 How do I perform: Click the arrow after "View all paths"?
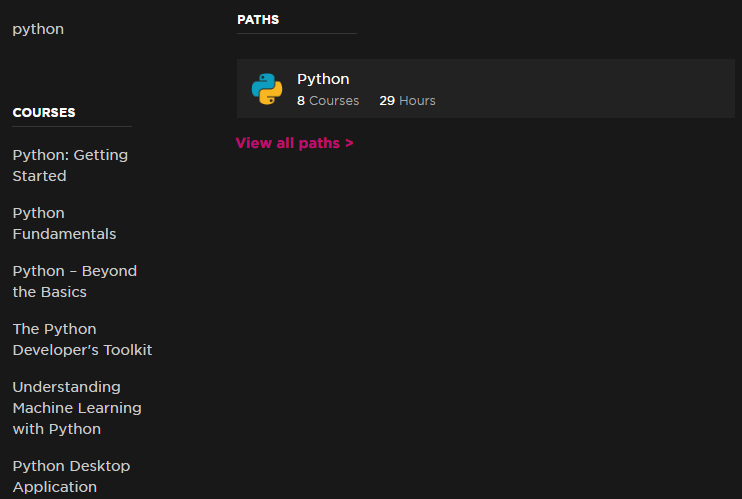pos(349,143)
